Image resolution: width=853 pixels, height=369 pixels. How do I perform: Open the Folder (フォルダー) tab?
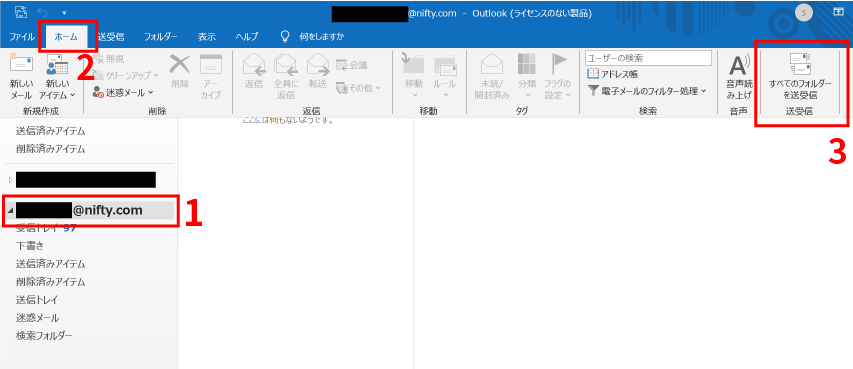160,37
